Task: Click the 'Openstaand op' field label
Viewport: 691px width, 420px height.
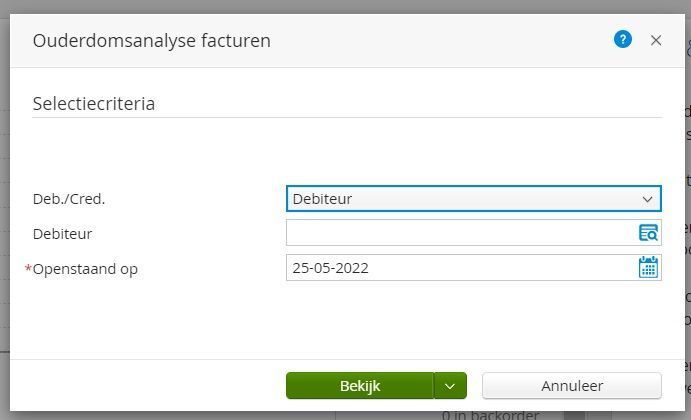Action: pos(85,269)
